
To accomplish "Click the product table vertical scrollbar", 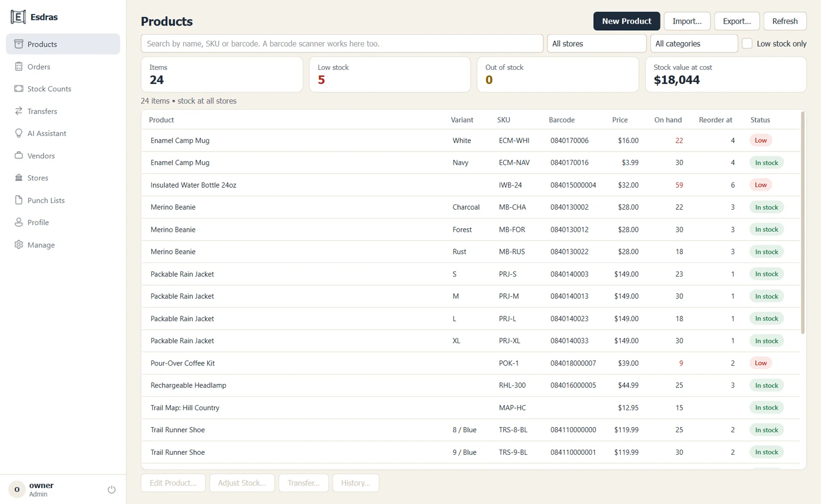I will click(803, 223).
